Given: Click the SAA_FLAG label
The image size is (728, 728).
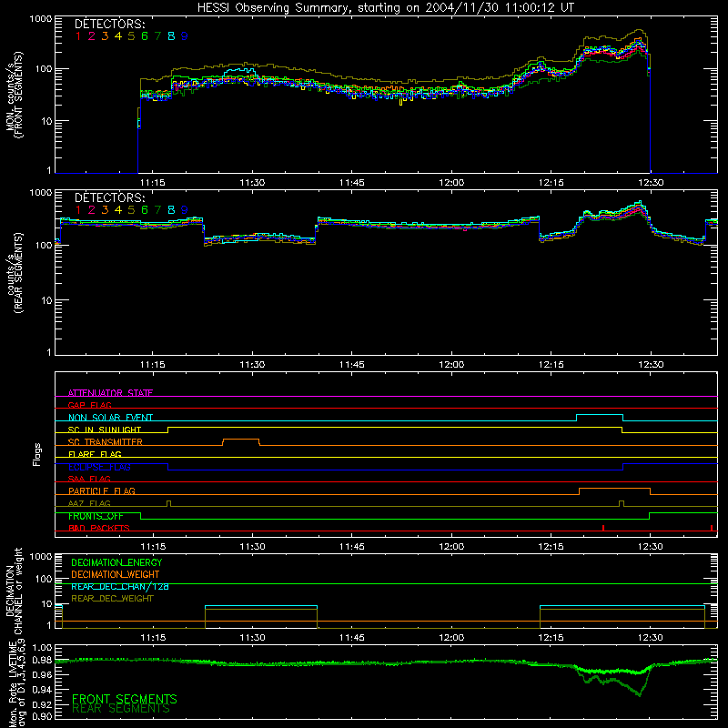Looking at the screenshot, I should pos(89,479).
